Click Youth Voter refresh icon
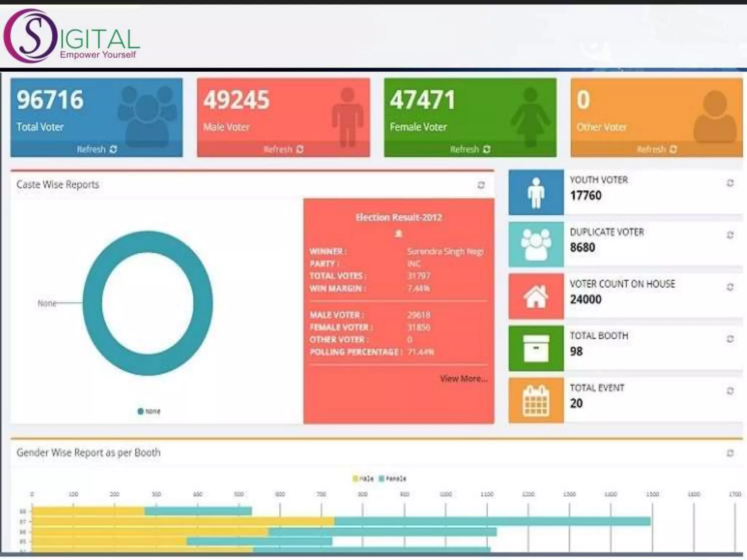The height and width of the screenshot is (560, 747). 730,183
